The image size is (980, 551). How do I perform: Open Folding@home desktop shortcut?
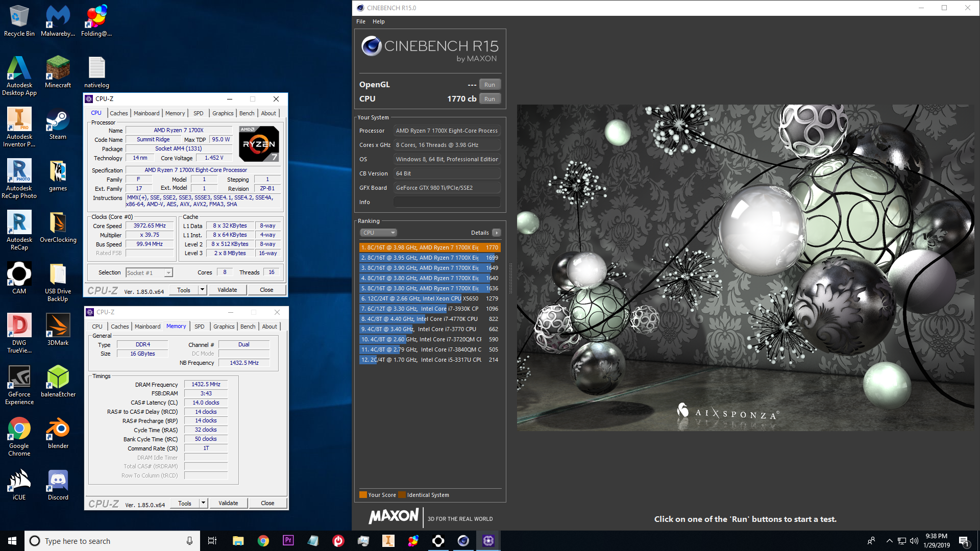tap(96, 20)
